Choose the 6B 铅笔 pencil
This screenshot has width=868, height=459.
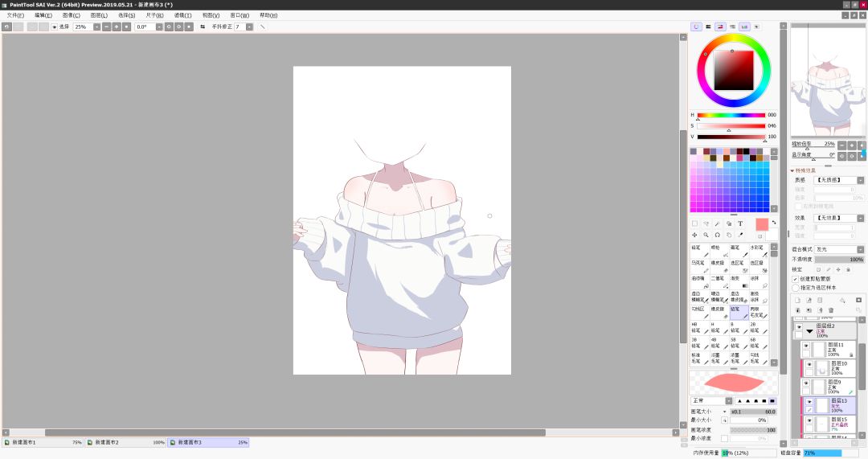758,343
